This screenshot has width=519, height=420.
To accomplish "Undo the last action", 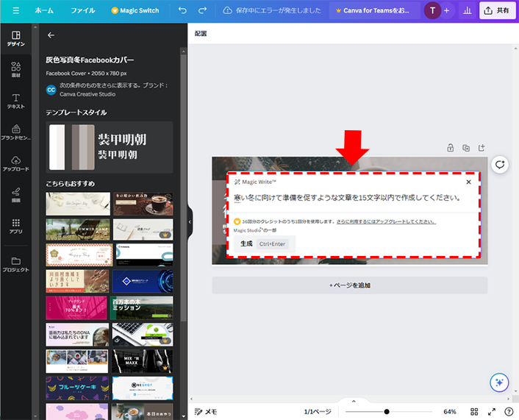I will [x=182, y=10].
